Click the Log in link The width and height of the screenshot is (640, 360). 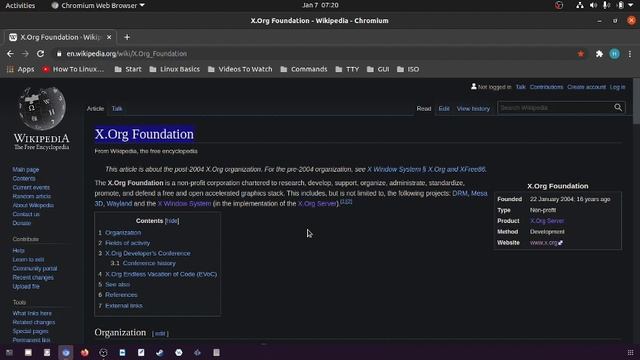coord(617,87)
